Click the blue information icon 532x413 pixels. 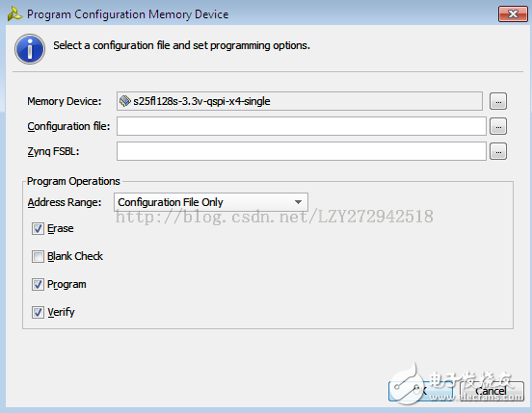click(30, 49)
